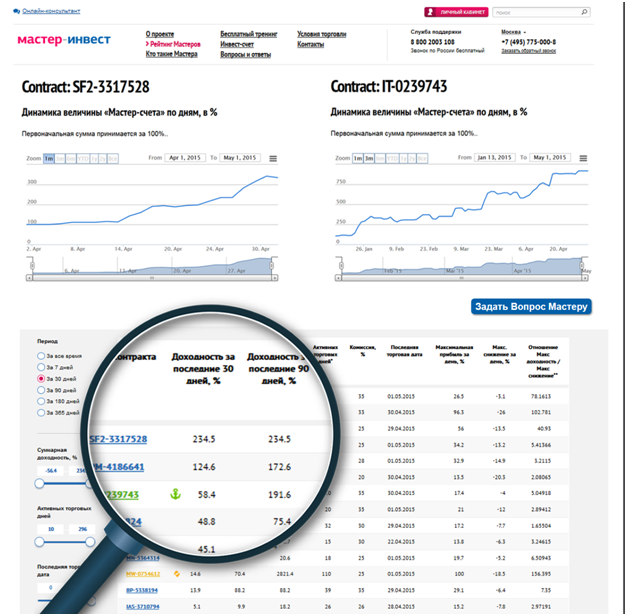Click the search magnifier icon in the header
The width and height of the screenshot is (627, 616).
(584, 12)
